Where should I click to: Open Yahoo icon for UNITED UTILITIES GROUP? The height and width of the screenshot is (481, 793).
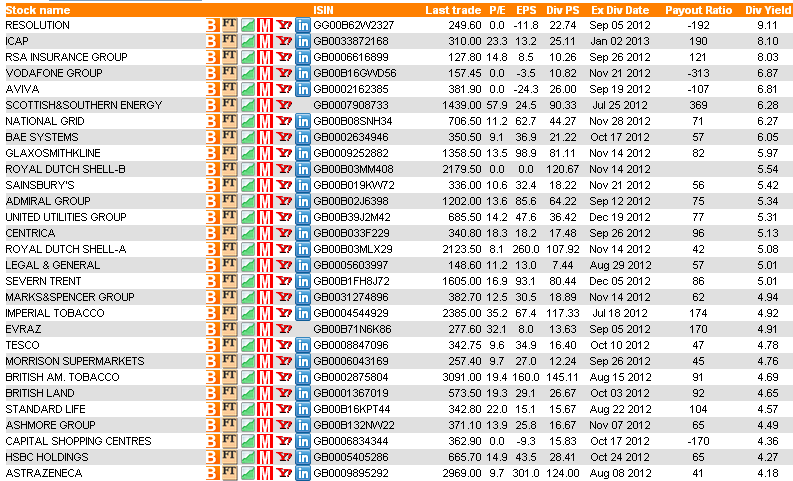click(x=284, y=217)
